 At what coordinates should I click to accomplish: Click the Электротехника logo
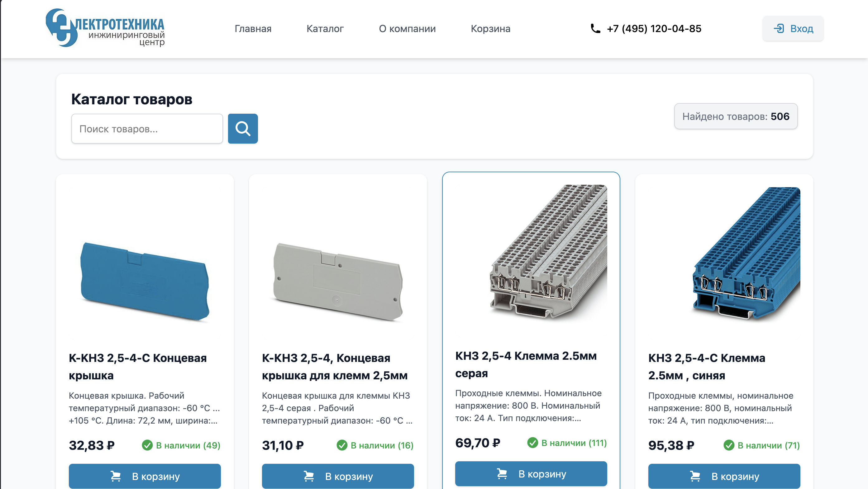click(x=105, y=28)
